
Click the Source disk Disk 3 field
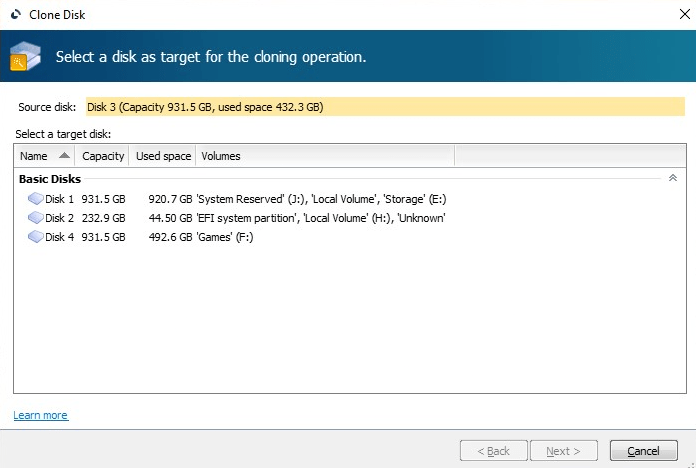coord(385,107)
